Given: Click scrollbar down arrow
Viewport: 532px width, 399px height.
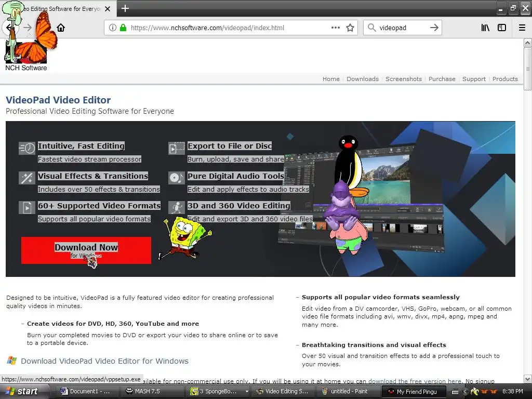Looking at the screenshot, I should point(528,379).
